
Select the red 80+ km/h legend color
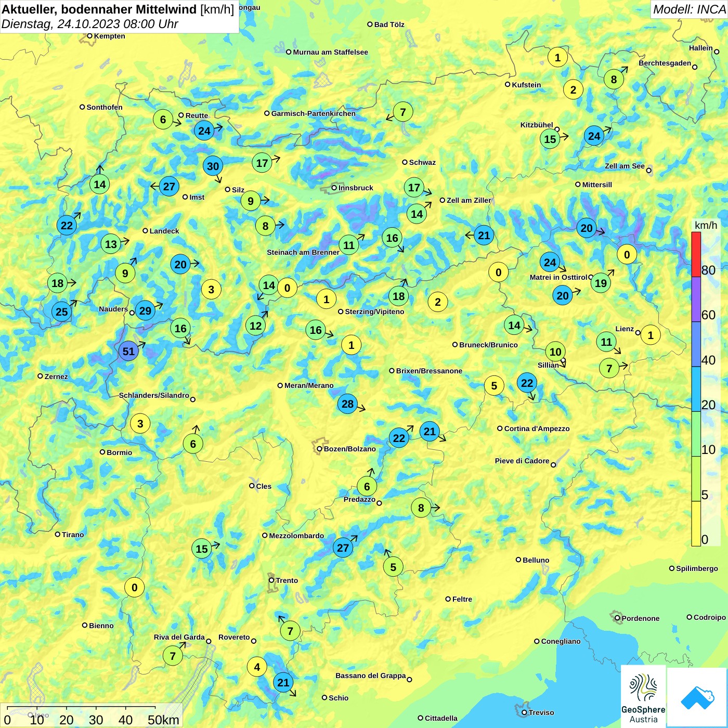(696, 254)
